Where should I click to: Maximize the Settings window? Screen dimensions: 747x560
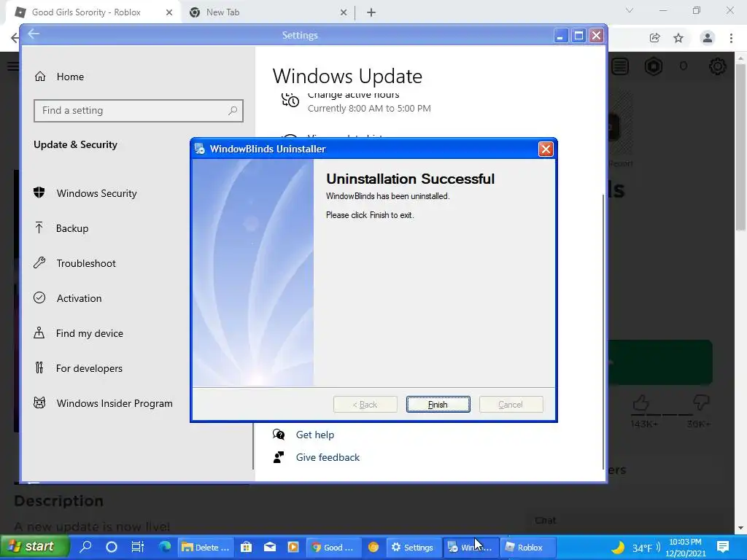point(578,36)
